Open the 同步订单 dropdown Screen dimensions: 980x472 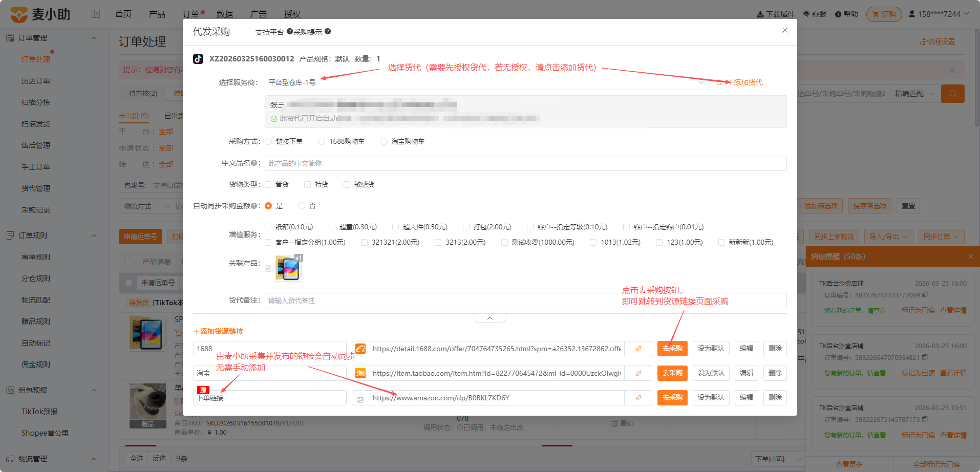tap(942, 237)
